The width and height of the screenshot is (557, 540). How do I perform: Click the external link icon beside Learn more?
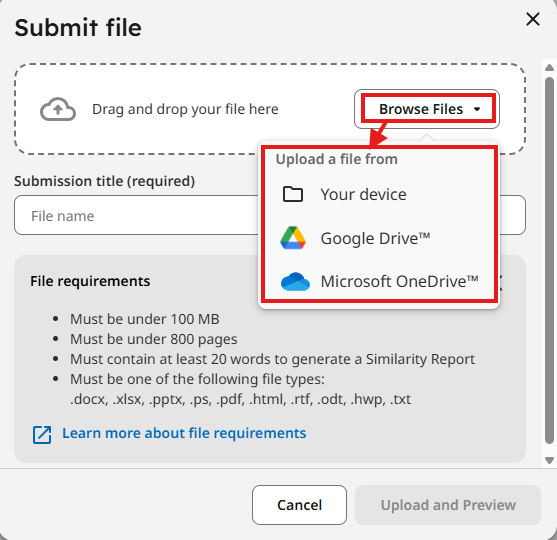(42, 434)
